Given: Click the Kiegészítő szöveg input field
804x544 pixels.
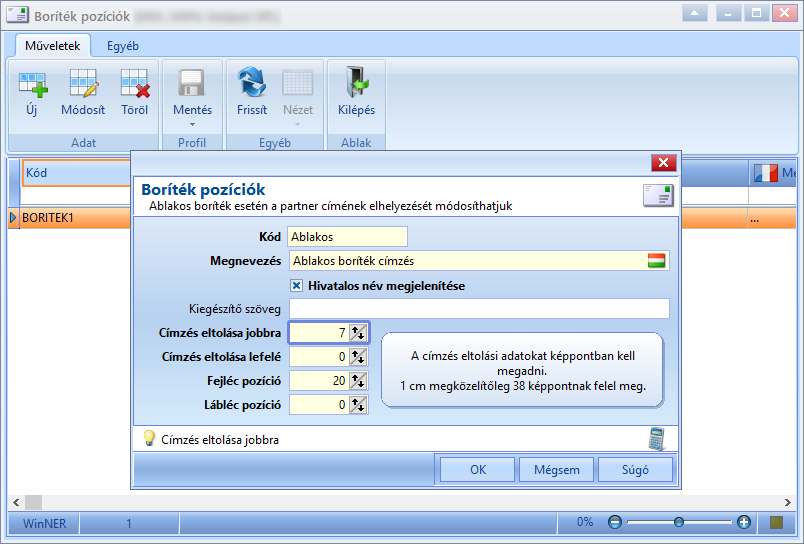Looking at the screenshot, I should (x=479, y=309).
